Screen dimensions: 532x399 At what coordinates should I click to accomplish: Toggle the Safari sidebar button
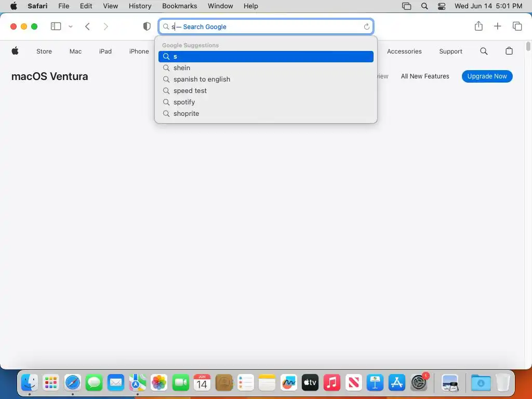pos(56,26)
